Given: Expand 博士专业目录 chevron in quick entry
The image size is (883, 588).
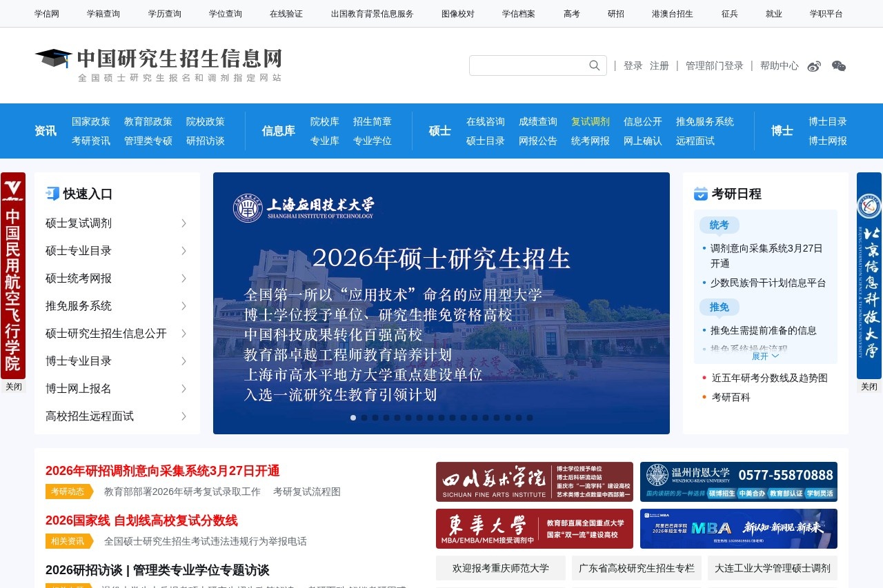Looking at the screenshot, I should click(x=184, y=361).
